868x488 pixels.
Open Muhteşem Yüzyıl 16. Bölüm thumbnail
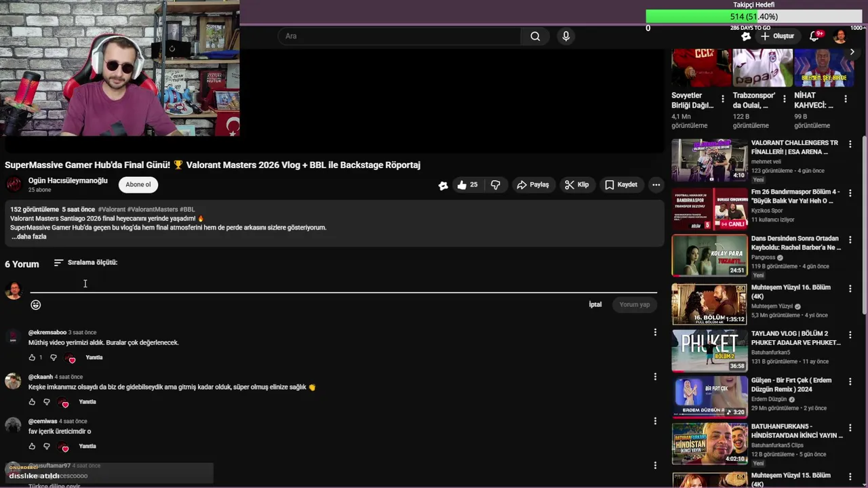(x=709, y=304)
